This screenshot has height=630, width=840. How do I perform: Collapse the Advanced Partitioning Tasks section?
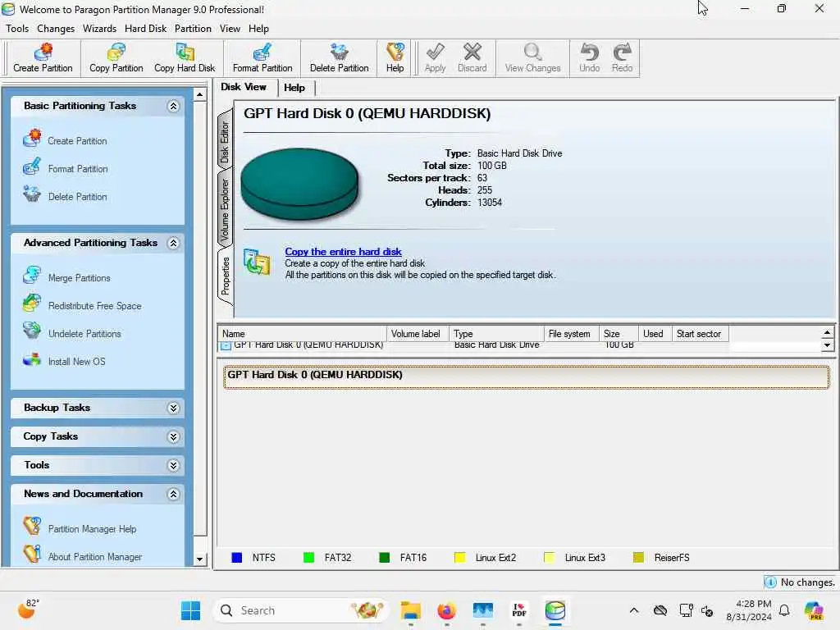tap(173, 243)
